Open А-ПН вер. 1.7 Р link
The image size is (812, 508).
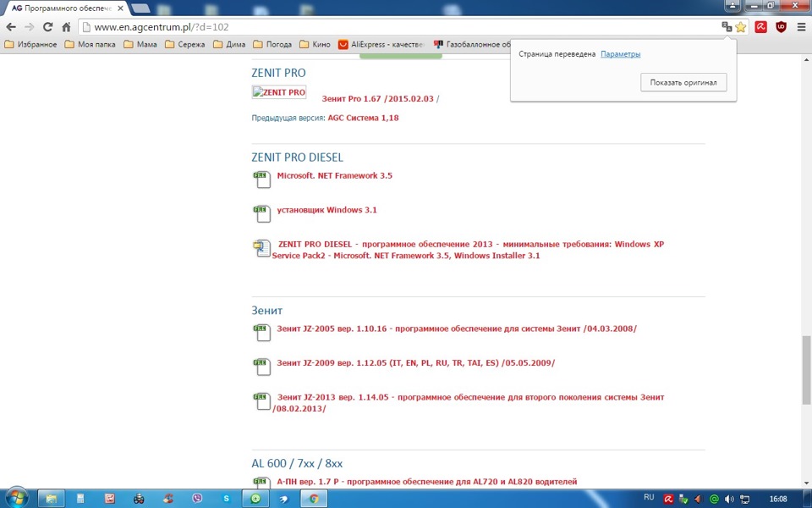pos(426,482)
